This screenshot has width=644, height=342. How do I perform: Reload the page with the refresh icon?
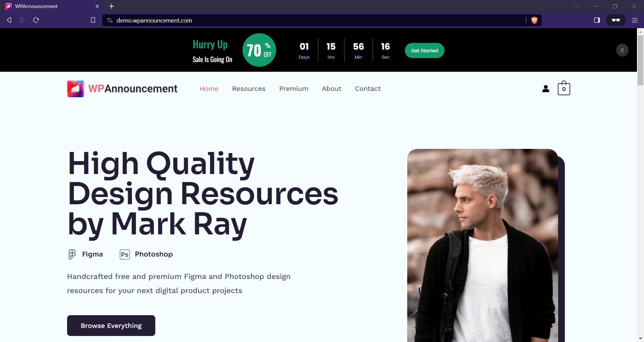36,20
